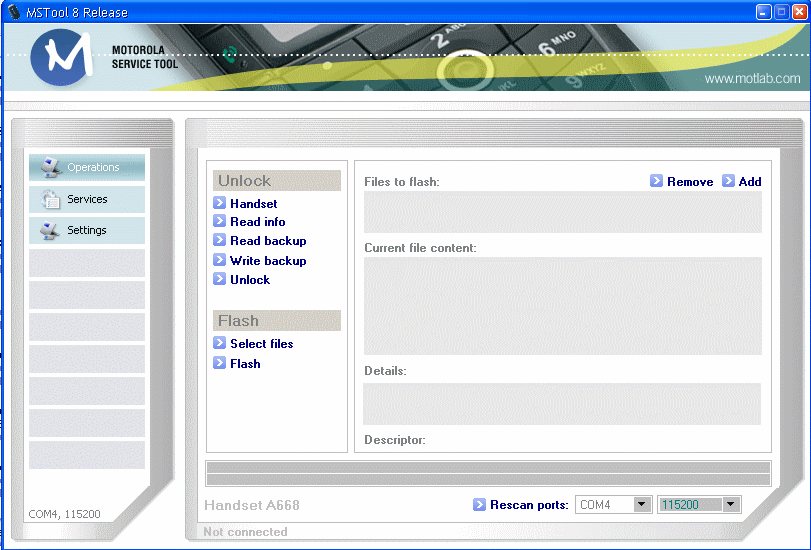
Task: Click the Flash section header
Action: [x=277, y=321]
